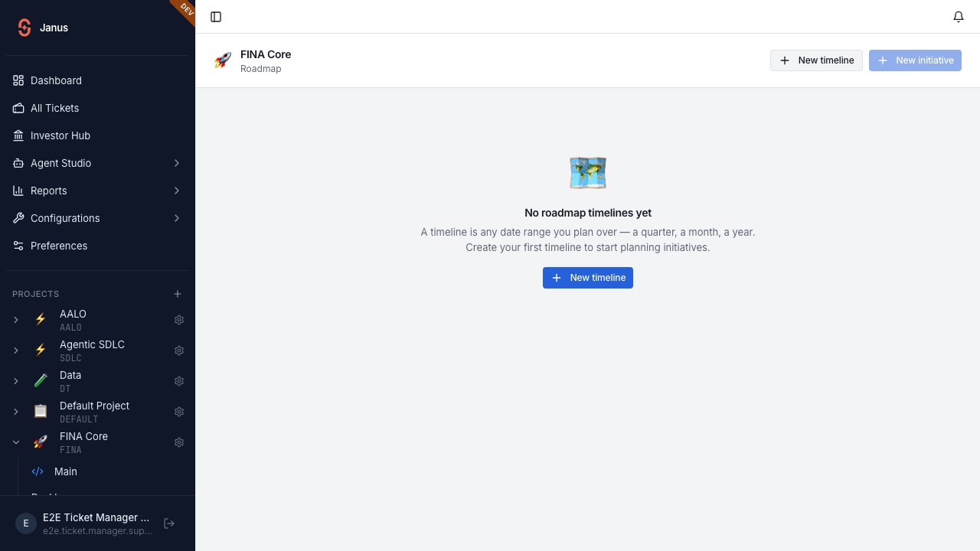This screenshot has width=980, height=551.
Task: Select the Agentic SDLC project
Action: tap(92, 350)
